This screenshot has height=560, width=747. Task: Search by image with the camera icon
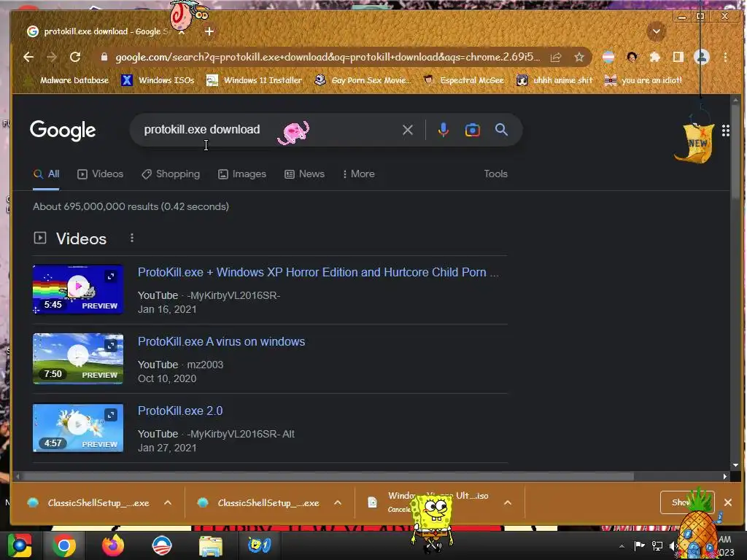pos(472,130)
